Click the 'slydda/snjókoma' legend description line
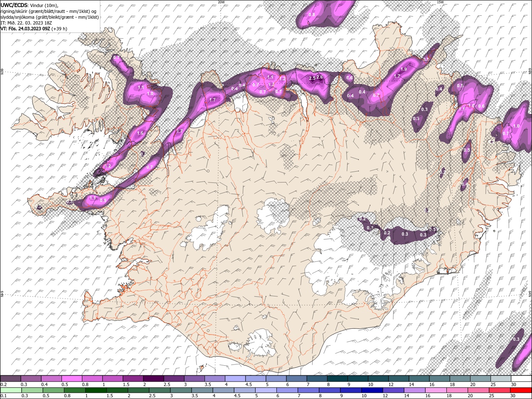The image size is (532, 399). [x=49, y=17]
